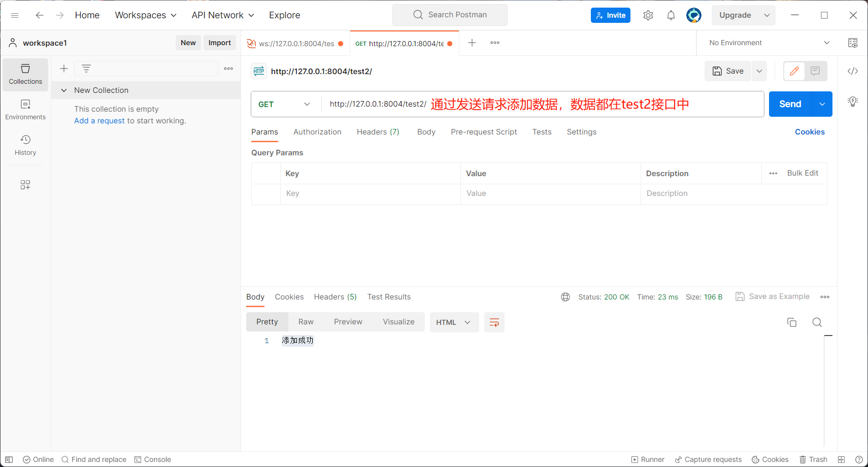The image size is (868, 467).
Task: Switch to the Tests tab
Action: (x=542, y=132)
